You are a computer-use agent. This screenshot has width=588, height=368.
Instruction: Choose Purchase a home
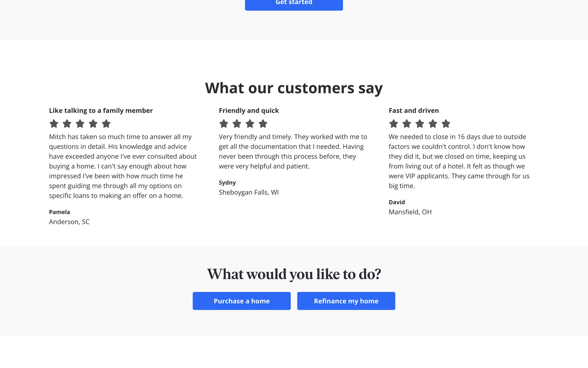click(242, 301)
